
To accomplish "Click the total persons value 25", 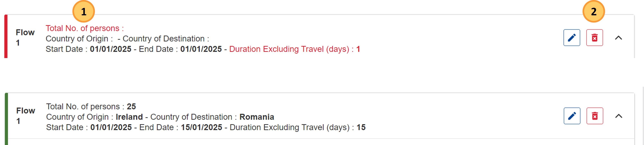I will (x=131, y=107).
